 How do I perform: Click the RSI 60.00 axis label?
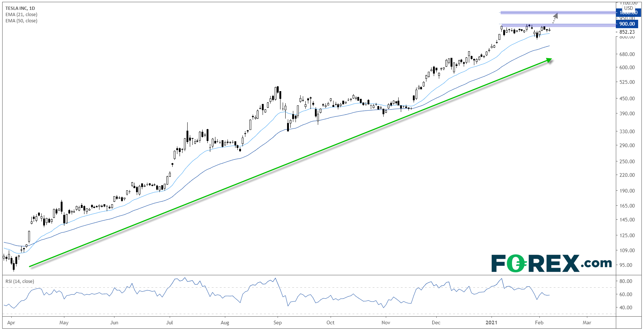coord(626,294)
